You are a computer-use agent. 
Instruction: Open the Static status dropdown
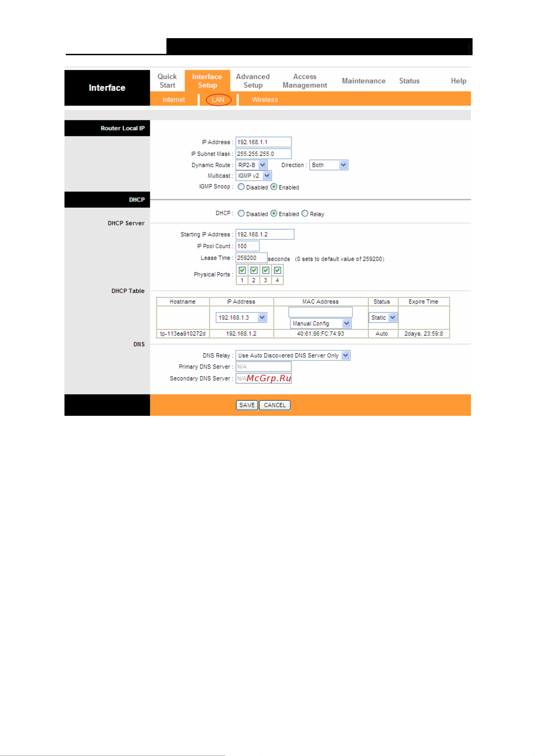click(x=383, y=318)
